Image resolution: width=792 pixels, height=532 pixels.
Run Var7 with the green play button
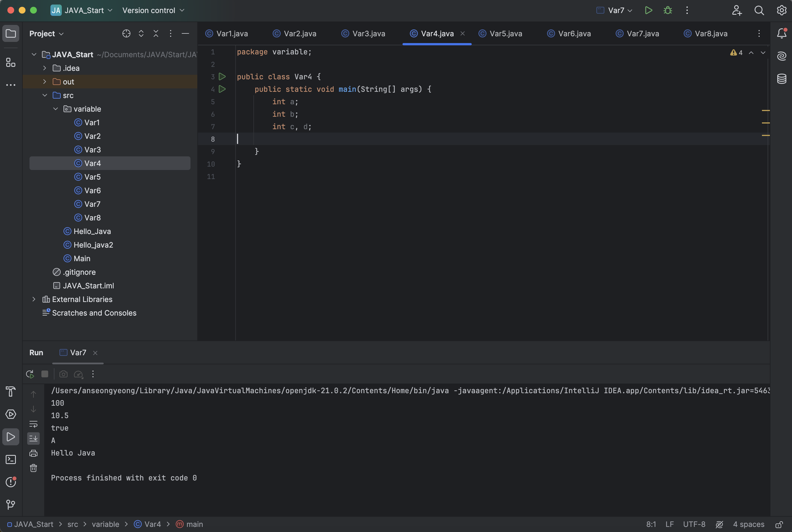(x=648, y=10)
